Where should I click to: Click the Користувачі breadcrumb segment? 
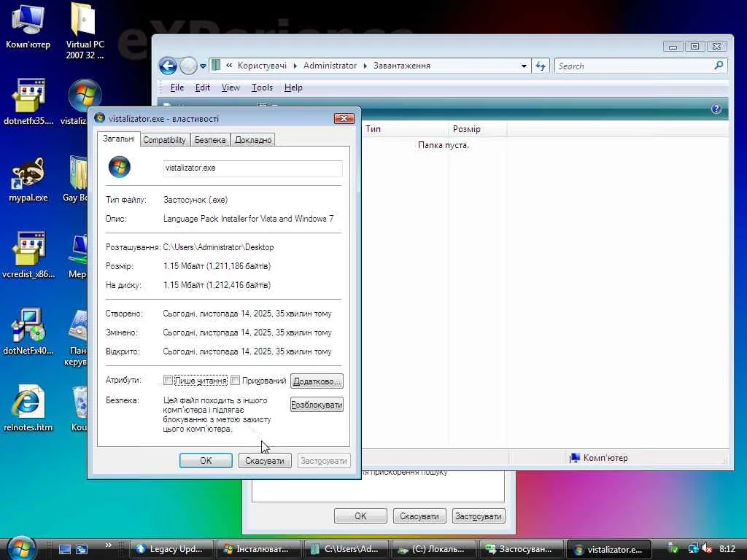[262, 66]
